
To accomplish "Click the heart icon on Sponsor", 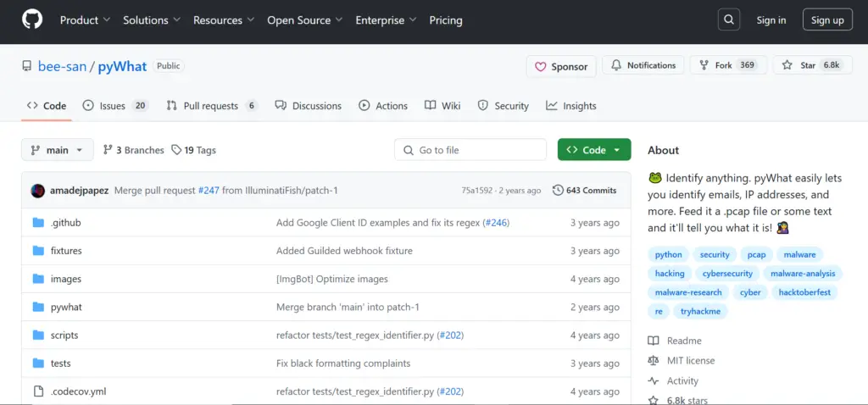I will click(x=540, y=66).
